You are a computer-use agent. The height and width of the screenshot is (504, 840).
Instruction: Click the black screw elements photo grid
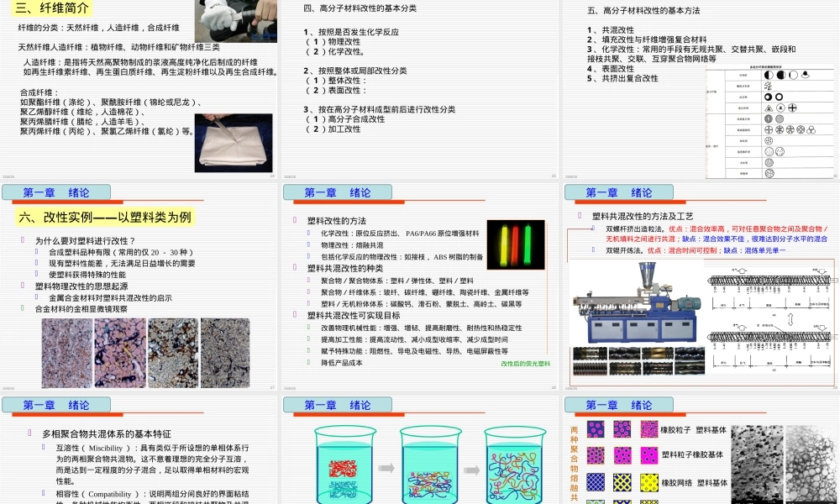click(x=638, y=360)
